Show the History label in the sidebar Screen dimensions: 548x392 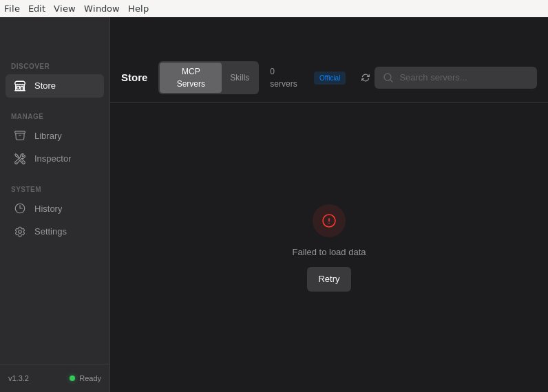(x=48, y=209)
